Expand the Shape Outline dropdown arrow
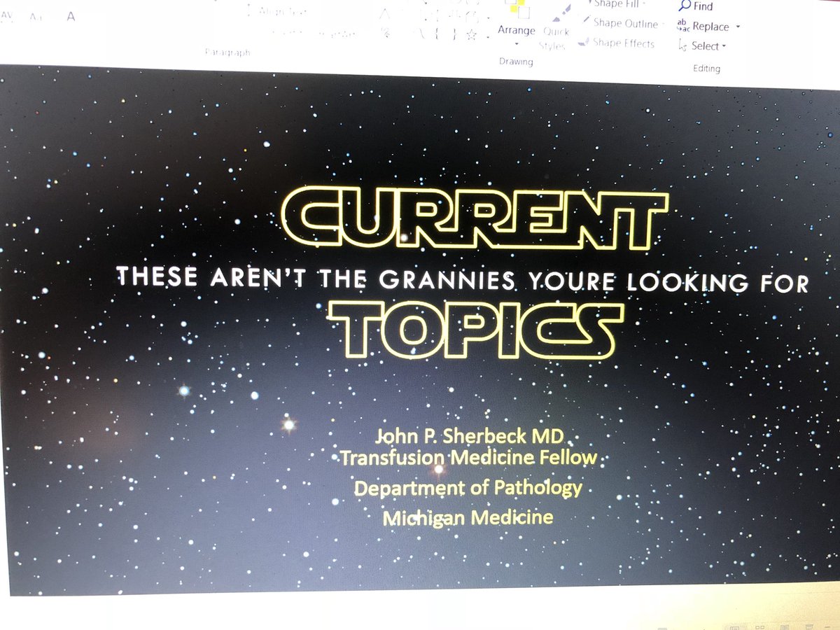Viewport: 840px width, 630px height. [x=663, y=24]
